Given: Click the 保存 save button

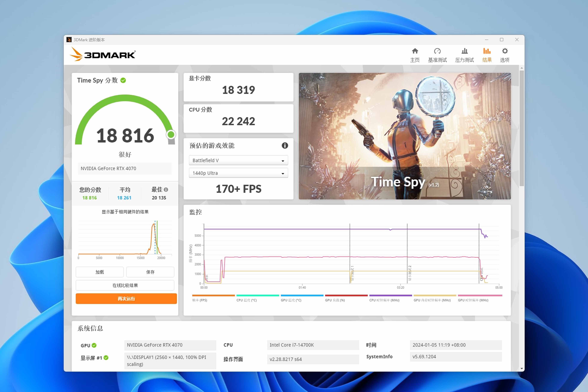Looking at the screenshot, I should click(x=150, y=272).
